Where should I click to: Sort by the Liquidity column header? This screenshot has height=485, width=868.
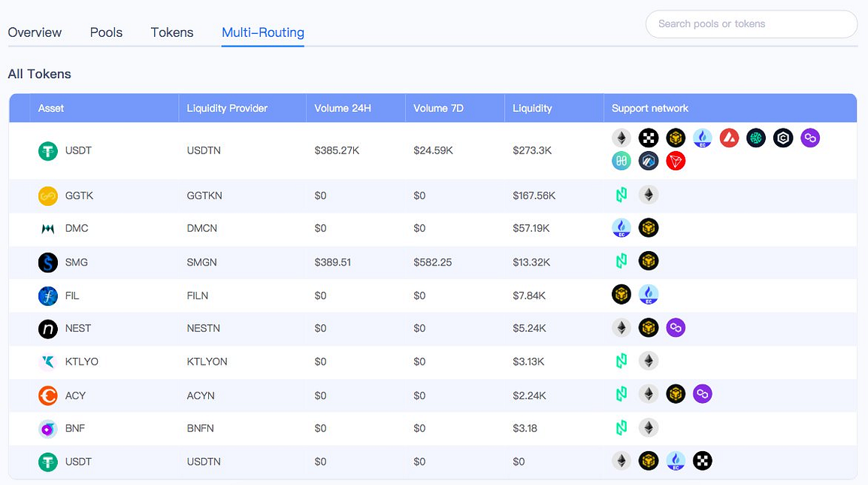click(532, 108)
